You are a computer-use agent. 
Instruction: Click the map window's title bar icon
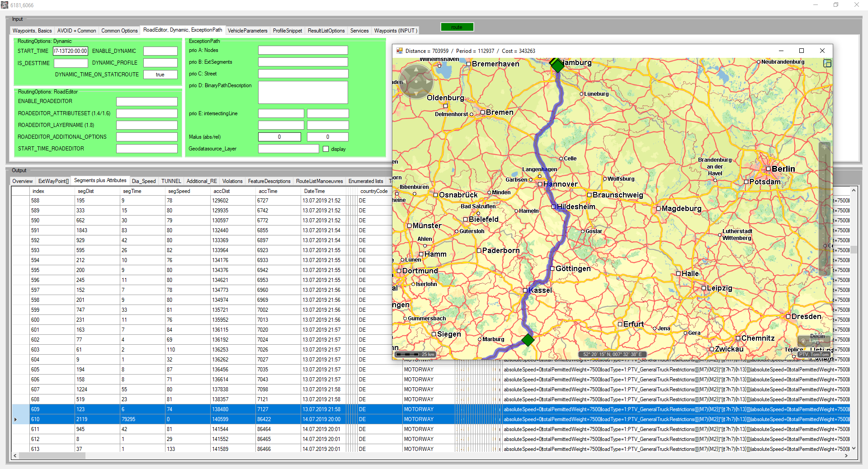click(399, 51)
